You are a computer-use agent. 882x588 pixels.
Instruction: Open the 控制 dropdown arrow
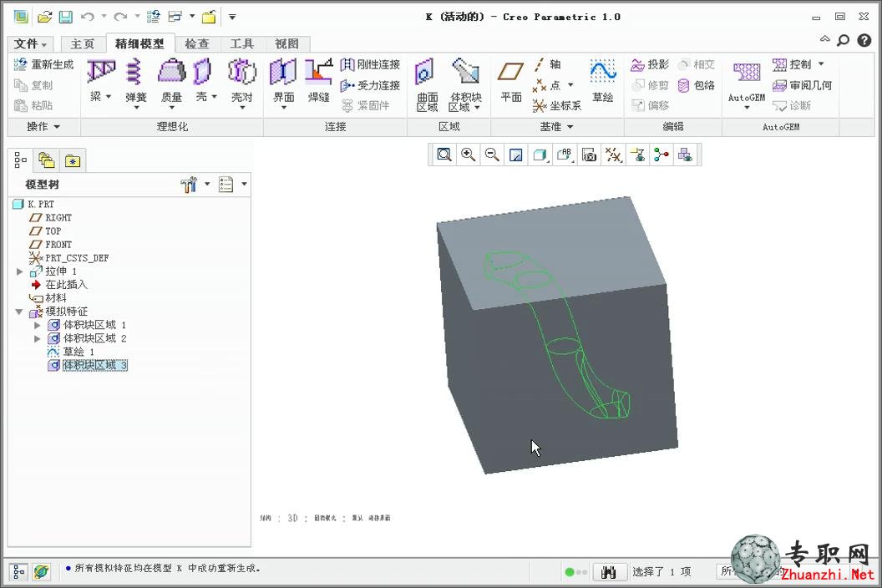point(821,64)
